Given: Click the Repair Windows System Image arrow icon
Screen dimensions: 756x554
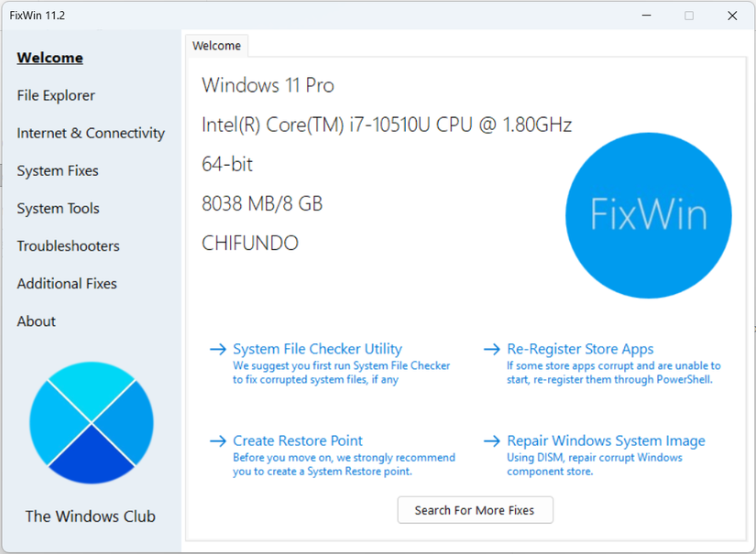Looking at the screenshot, I should [490, 440].
